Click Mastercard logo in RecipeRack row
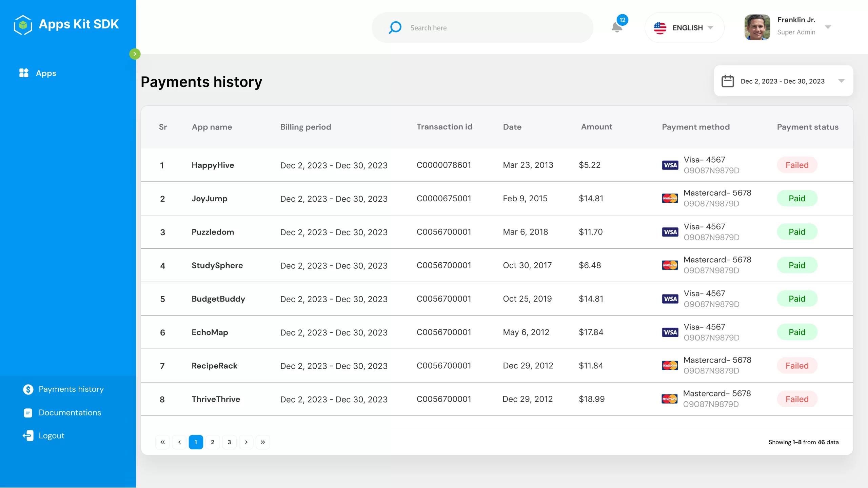This screenshot has height=488, width=868. (x=670, y=365)
